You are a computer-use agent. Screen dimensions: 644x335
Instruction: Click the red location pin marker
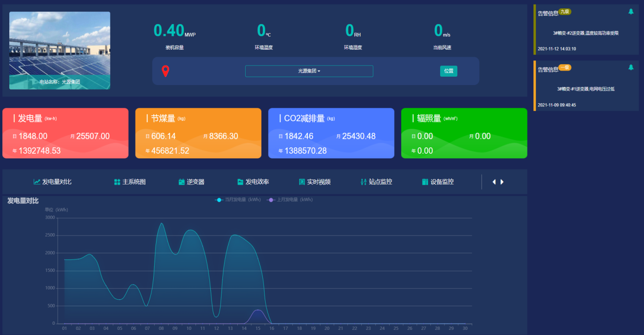click(166, 71)
